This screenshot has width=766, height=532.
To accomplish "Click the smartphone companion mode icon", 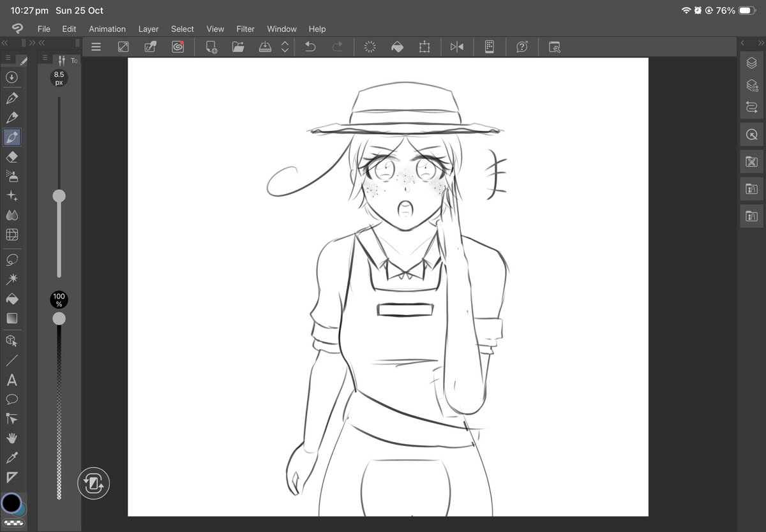I will (490, 47).
